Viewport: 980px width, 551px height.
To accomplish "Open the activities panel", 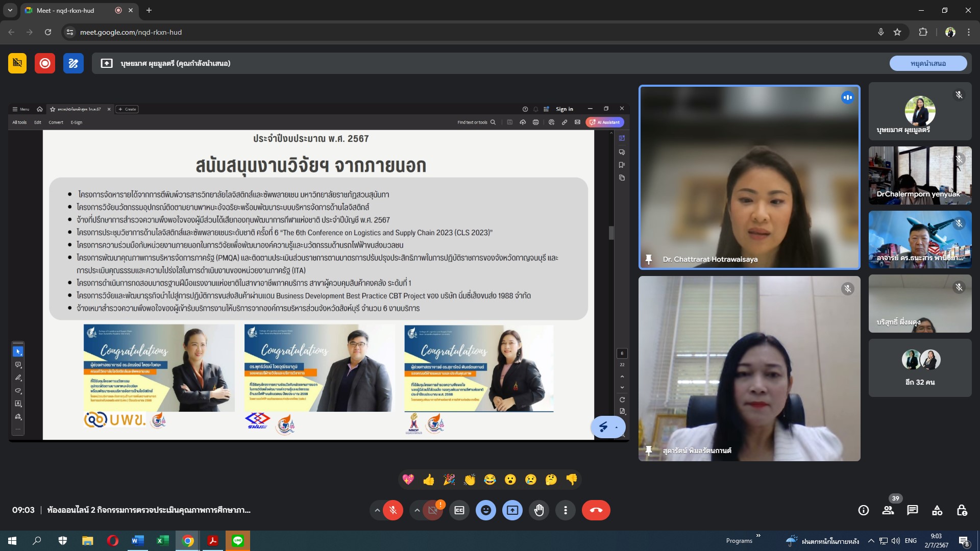I will pos(937,510).
